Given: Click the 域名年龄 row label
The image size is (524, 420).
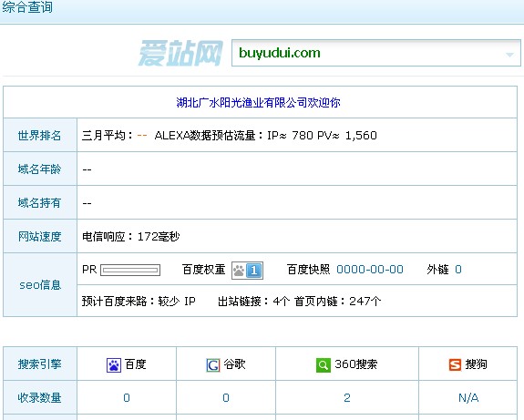Looking at the screenshot, I should tap(39, 169).
